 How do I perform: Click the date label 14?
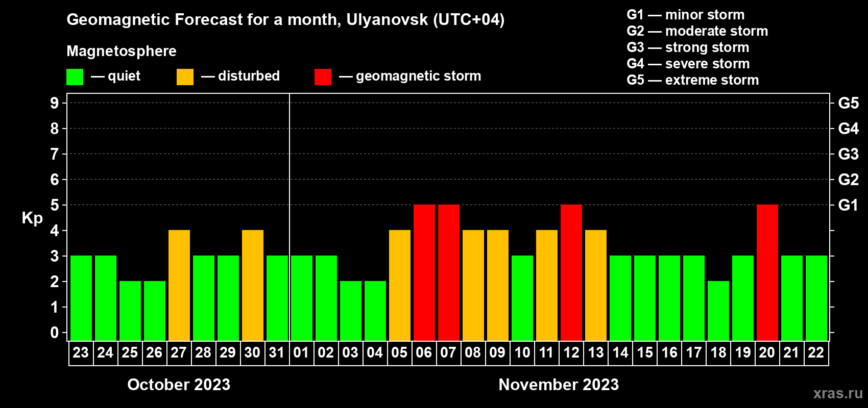[620, 352]
